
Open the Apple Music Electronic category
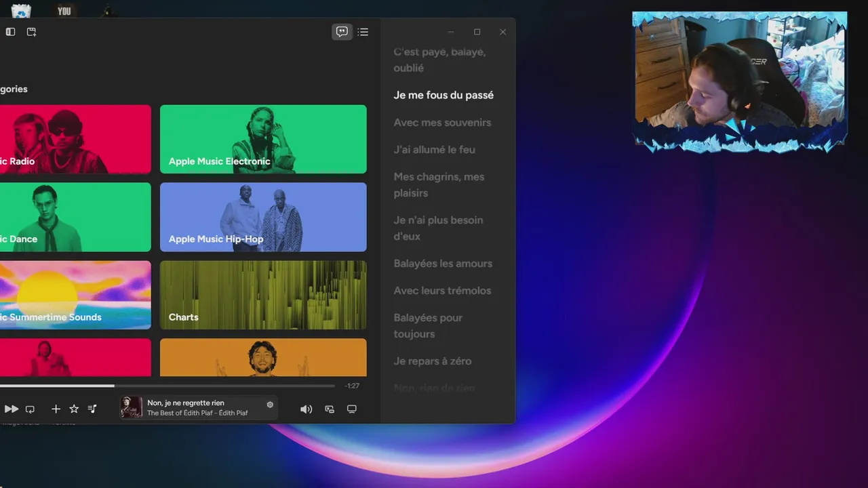click(263, 139)
